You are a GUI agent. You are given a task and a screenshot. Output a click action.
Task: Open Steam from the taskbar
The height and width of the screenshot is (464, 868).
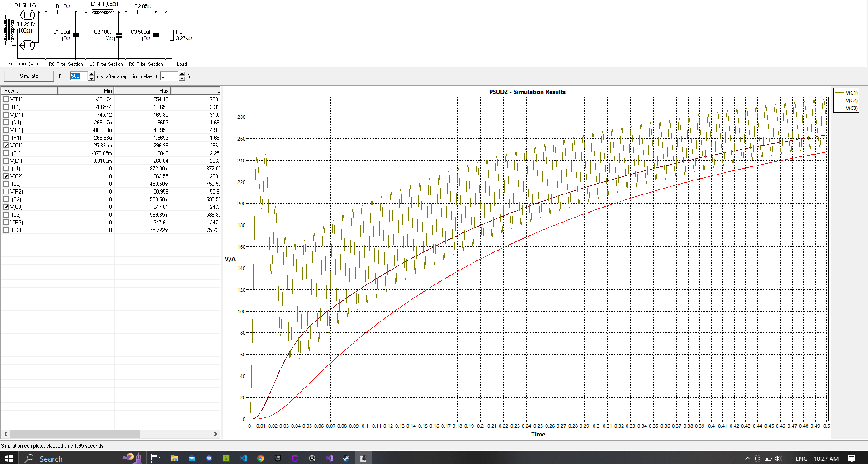click(x=346, y=458)
